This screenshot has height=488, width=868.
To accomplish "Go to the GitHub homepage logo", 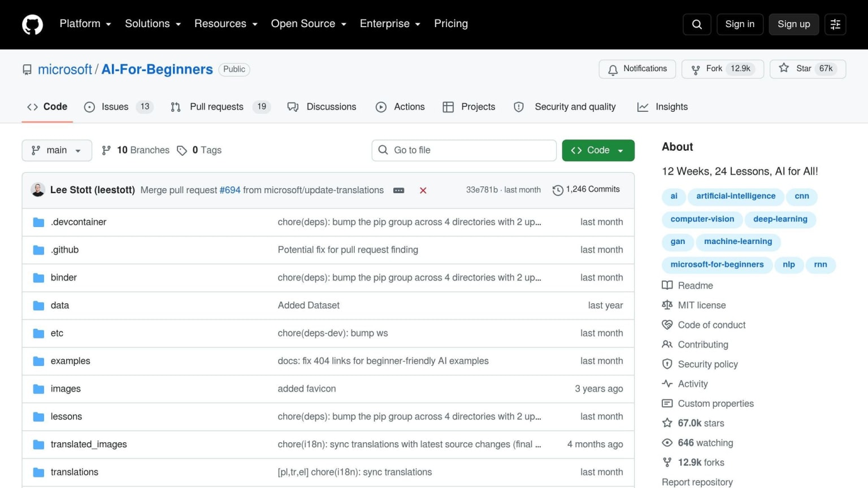I will pos(32,24).
